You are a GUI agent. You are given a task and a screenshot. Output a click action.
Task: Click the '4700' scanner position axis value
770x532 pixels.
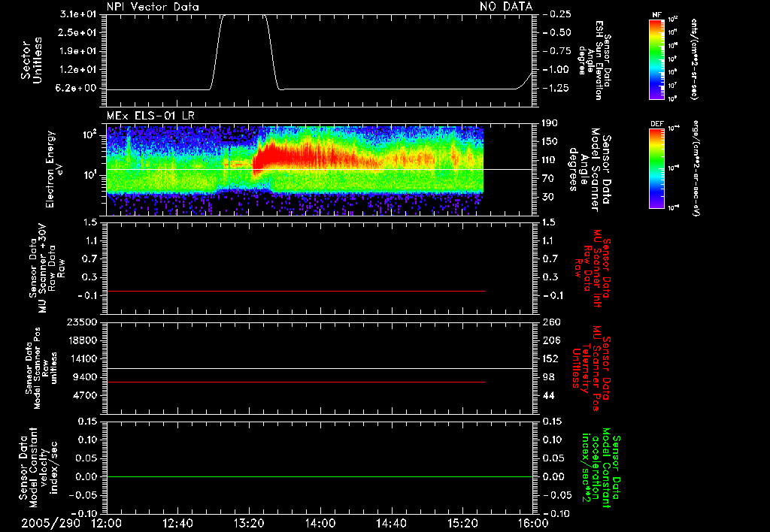pos(84,395)
